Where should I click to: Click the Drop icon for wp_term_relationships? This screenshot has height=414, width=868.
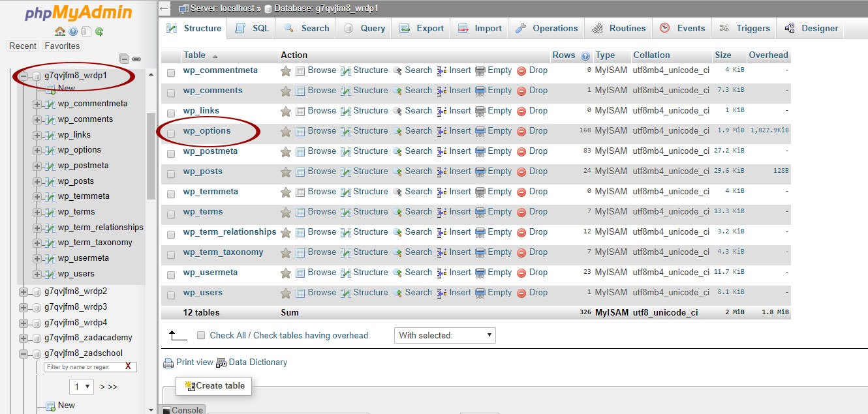(521, 233)
